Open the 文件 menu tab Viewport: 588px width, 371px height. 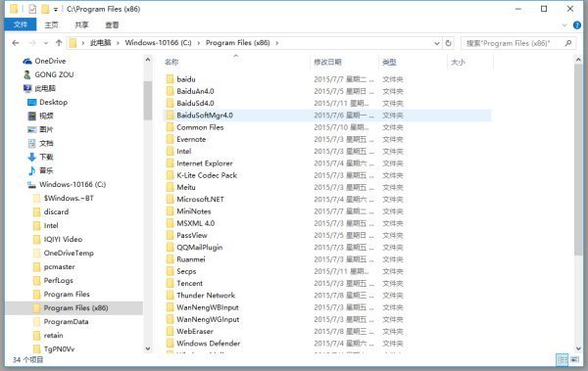[21, 24]
